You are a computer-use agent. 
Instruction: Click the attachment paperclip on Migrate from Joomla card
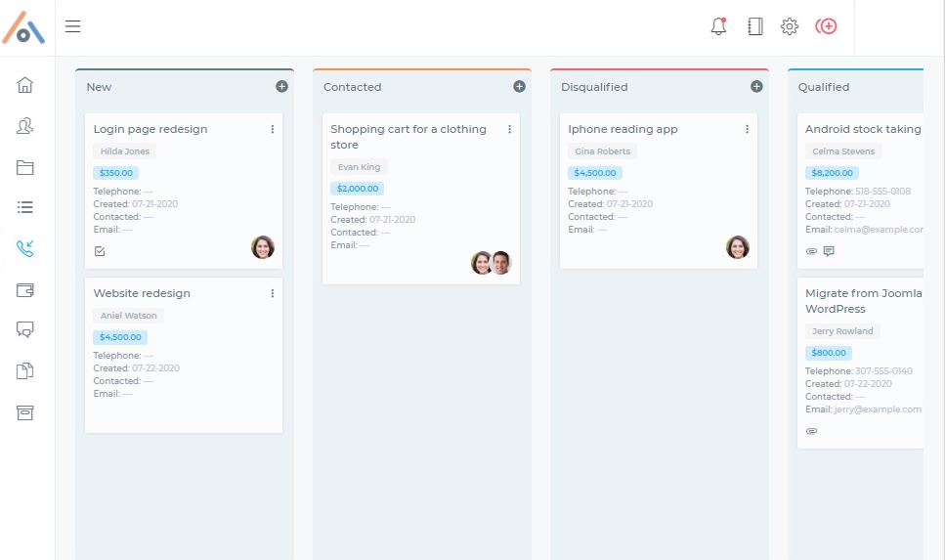point(811,431)
